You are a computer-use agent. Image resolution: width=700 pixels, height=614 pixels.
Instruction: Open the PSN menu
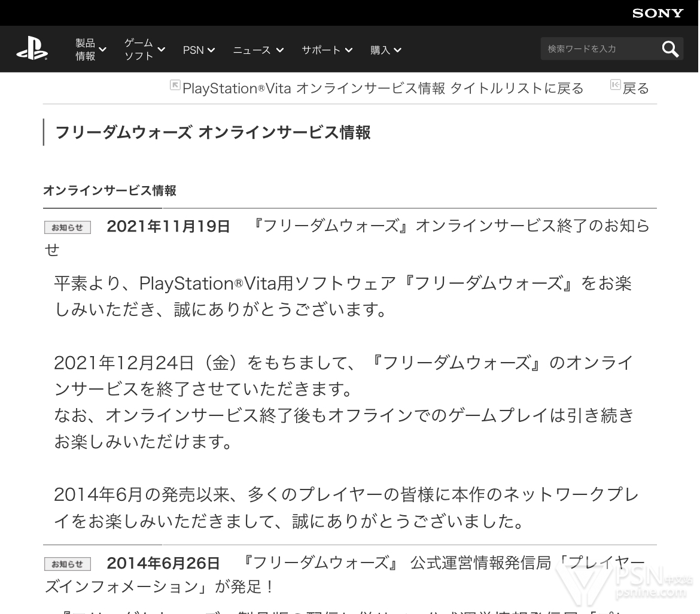pyautogui.click(x=199, y=50)
